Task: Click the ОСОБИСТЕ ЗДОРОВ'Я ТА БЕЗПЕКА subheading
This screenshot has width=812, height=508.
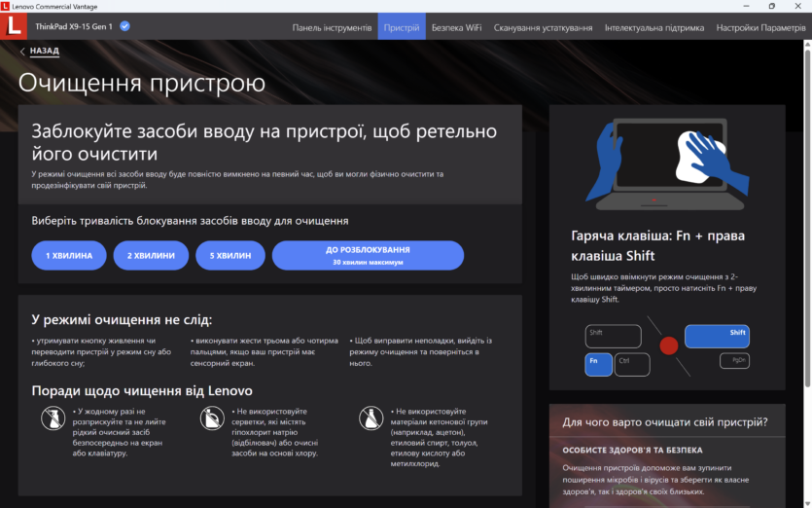Action: 632,451
